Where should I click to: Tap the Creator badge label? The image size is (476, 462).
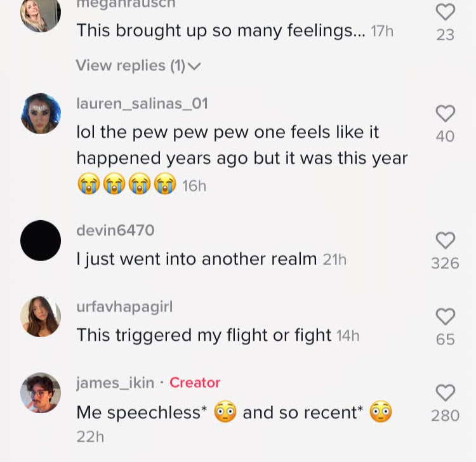click(x=195, y=383)
